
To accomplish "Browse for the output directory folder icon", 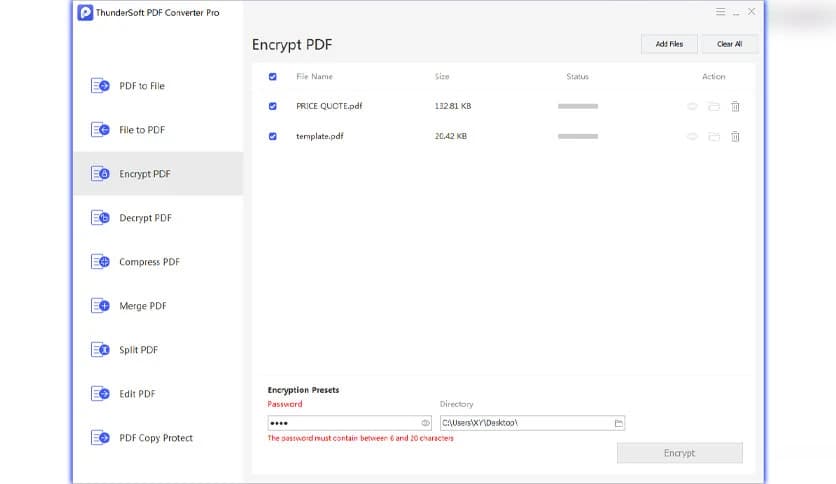I will (618, 423).
